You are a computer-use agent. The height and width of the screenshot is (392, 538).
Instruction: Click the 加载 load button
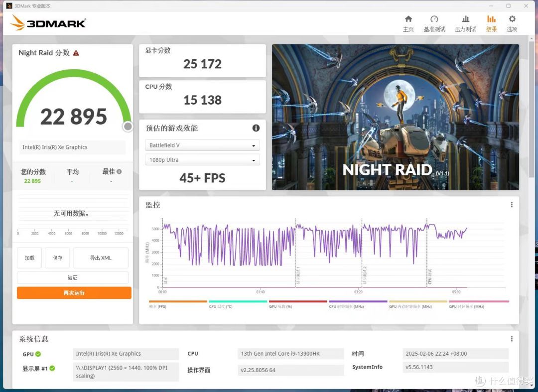point(29,258)
